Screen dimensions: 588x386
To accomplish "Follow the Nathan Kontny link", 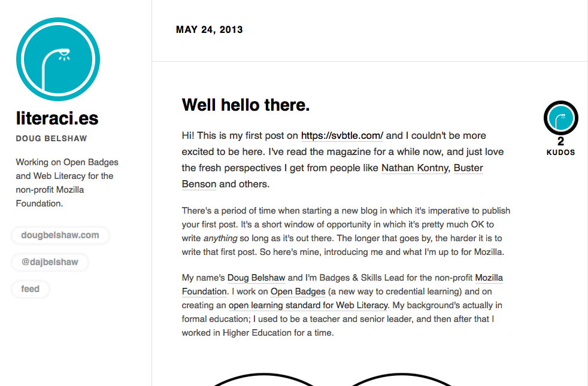I will tap(414, 168).
